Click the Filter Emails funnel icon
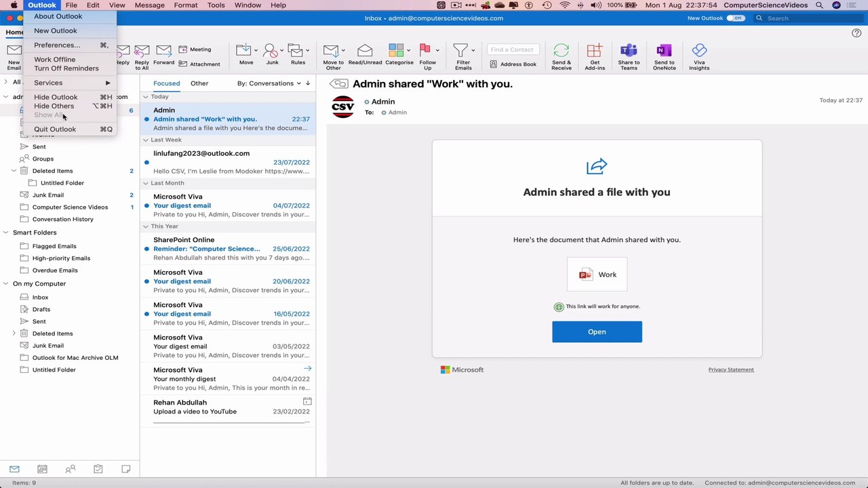Screen dimensions: 868x488 pyautogui.click(x=460, y=50)
